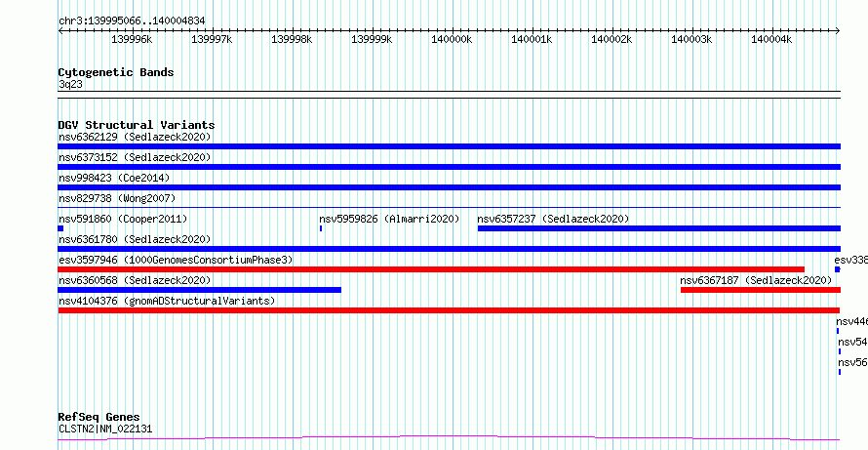Click the chr3:139995066..140004834 coordinates label

tap(132, 21)
